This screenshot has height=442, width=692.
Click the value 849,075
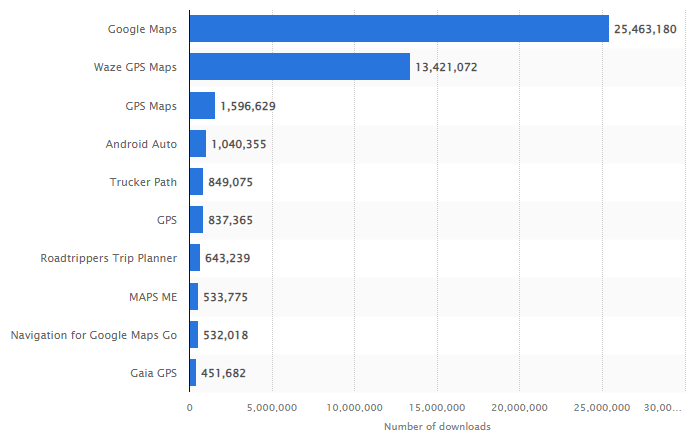point(230,182)
